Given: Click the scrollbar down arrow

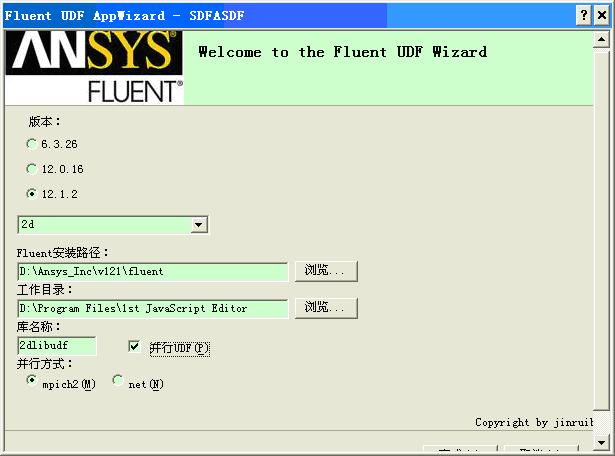Looking at the screenshot, I should tap(601, 443).
